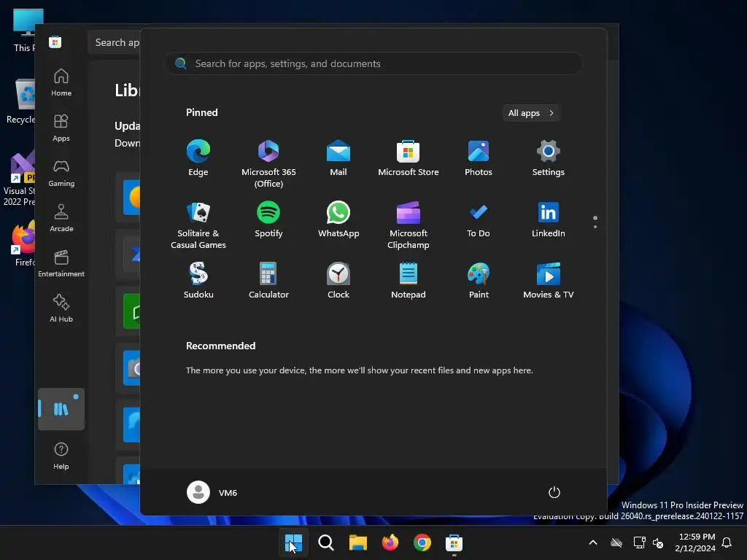The height and width of the screenshot is (560, 747).
Task: Open the Mail app
Action: click(338, 158)
